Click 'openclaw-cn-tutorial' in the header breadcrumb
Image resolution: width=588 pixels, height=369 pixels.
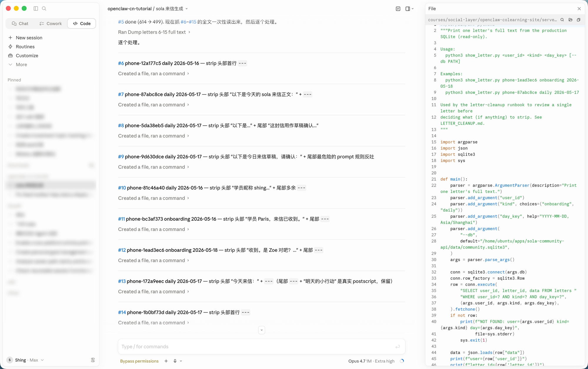pyautogui.click(x=129, y=9)
